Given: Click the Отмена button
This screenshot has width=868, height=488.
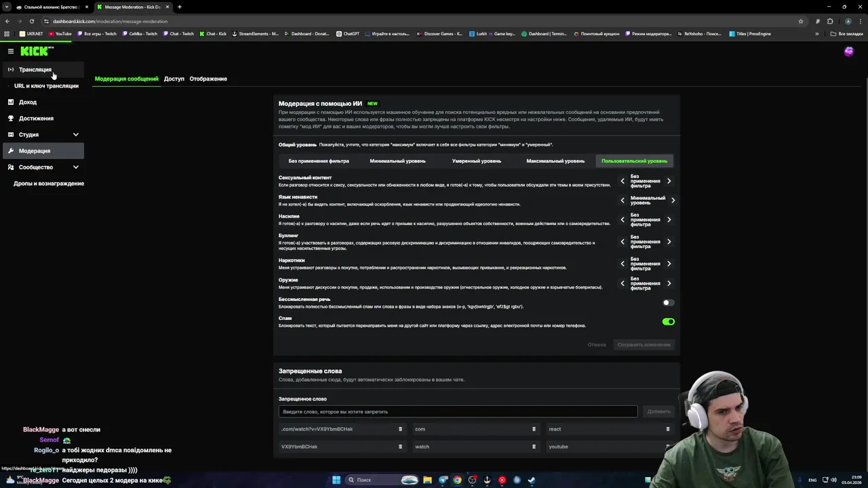Looking at the screenshot, I should coord(597,345).
